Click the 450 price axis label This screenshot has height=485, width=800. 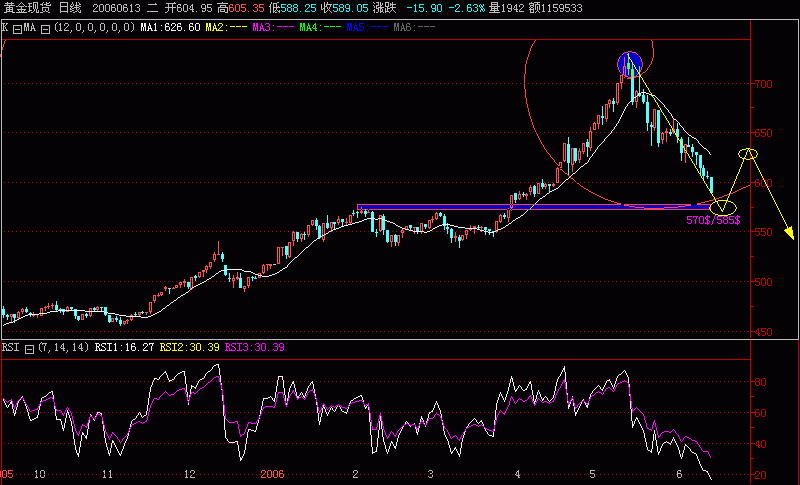click(x=764, y=332)
